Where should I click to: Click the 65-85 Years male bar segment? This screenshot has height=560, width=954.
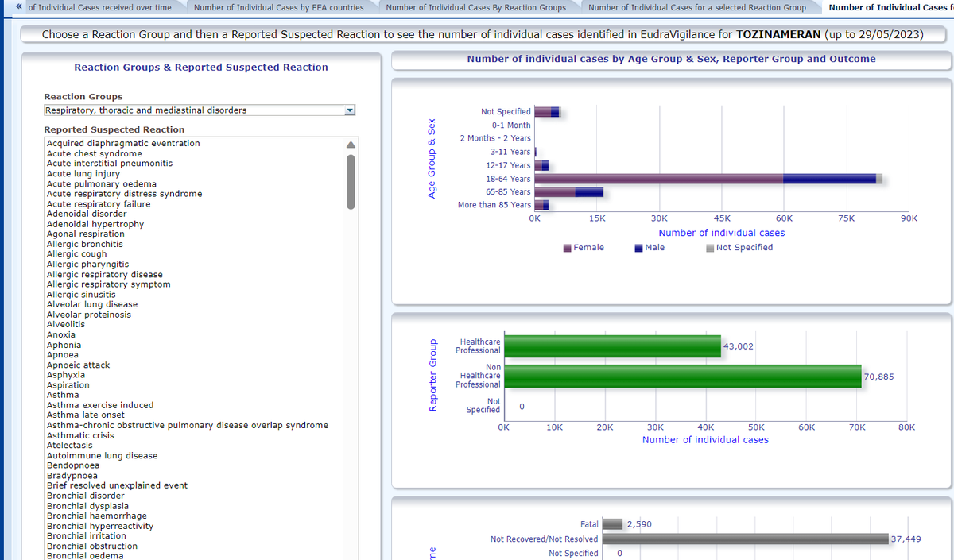[x=589, y=192]
